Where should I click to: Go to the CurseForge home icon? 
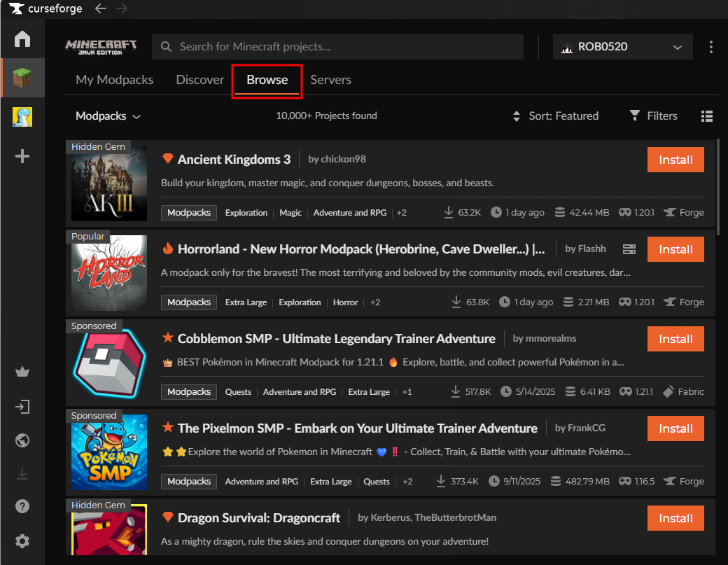(x=22, y=39)
